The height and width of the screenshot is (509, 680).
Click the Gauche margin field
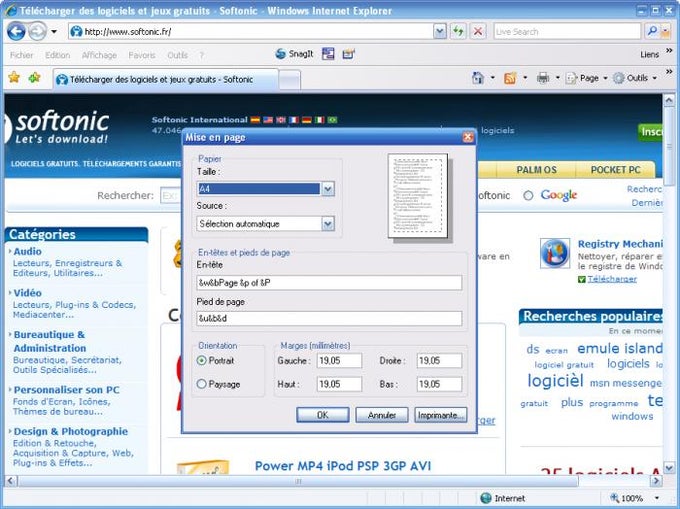click(339, 360)
